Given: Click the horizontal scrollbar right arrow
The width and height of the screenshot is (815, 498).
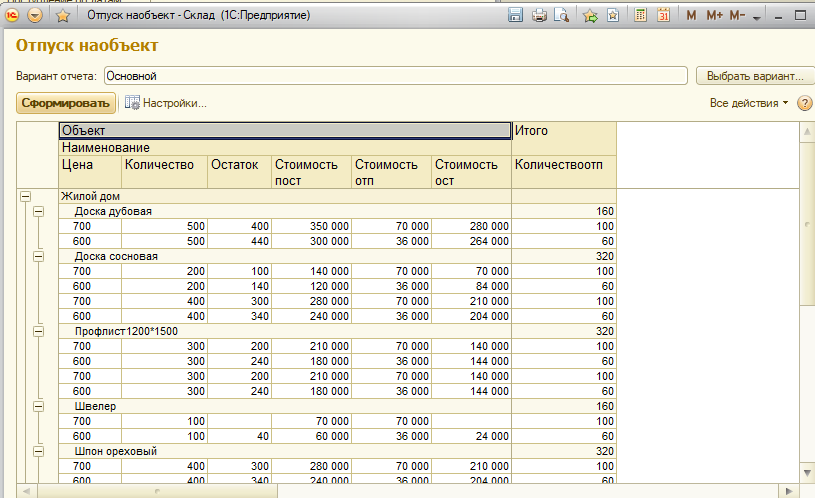Looking at the screenshot, I should pos(788,491).
